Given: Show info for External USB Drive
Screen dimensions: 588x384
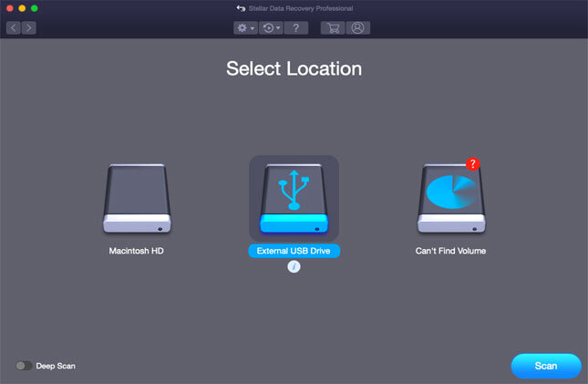Looking at the screenshot, I should [x=294, y=266].
